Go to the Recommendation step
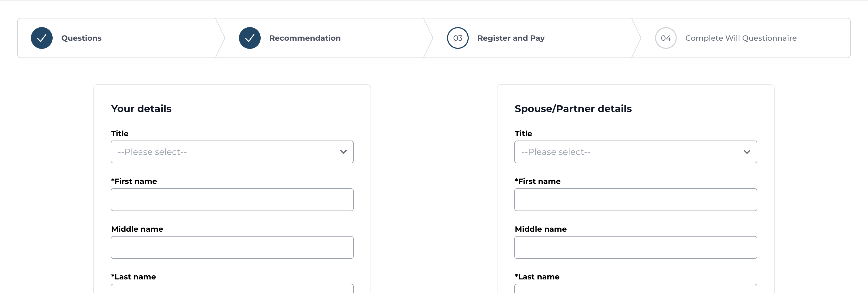Screen dimensions: 868x293 (305, 38)
